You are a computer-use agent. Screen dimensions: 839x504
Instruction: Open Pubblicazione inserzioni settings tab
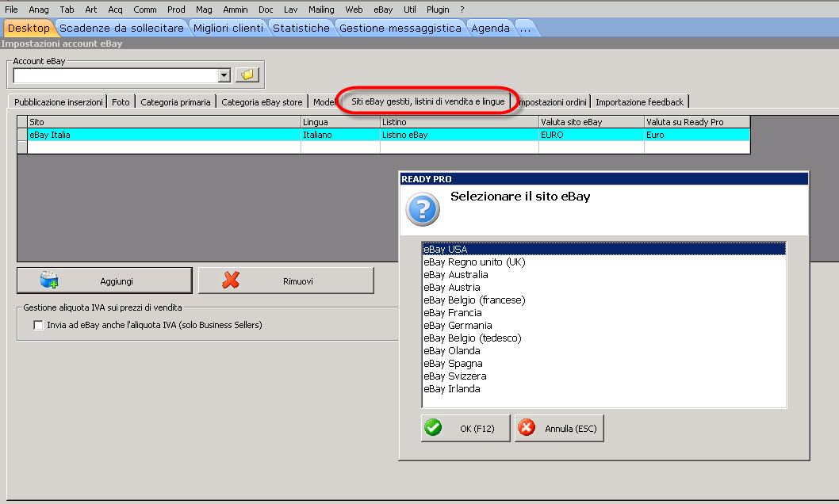(x=59, y=102)
